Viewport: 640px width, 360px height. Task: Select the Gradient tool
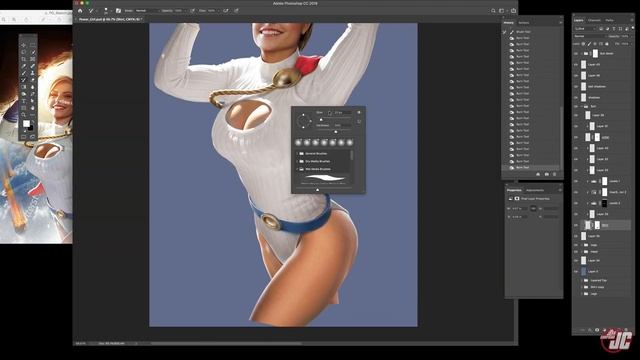(x=24, y=87)
